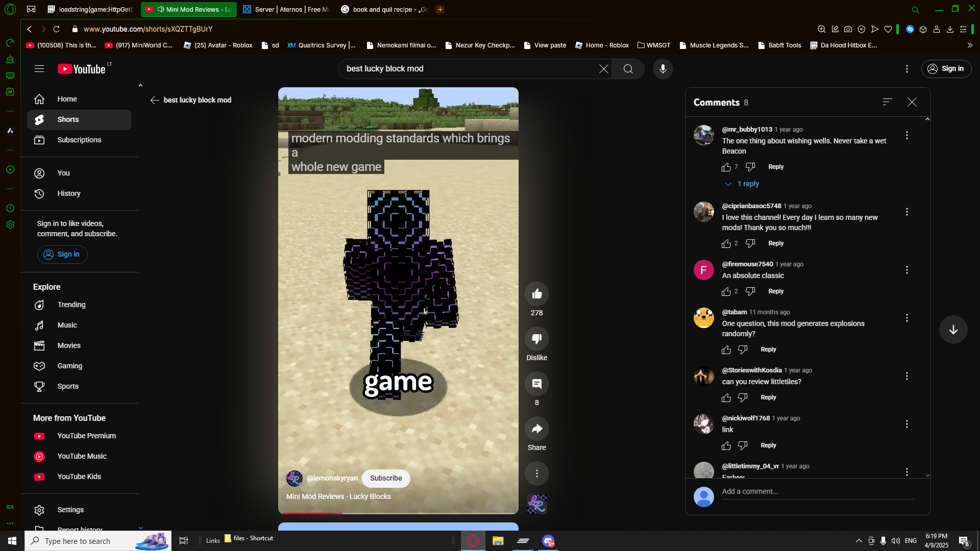
Task: Like the Short with thumbs up
Action: point(537,294)
